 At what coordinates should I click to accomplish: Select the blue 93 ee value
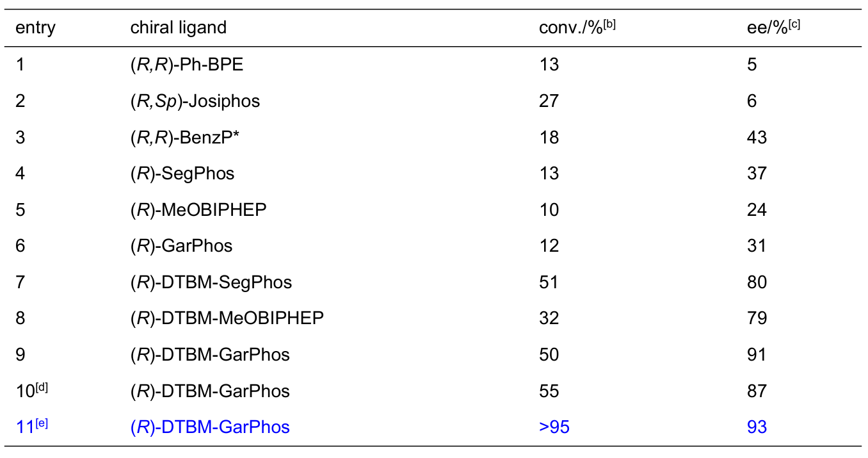tap(757, 427)
